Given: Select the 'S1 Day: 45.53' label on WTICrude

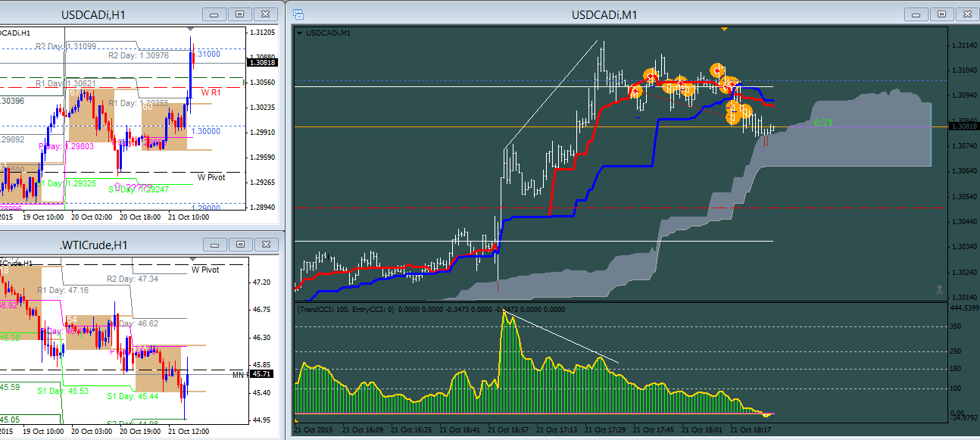Looking at the screenshot, I should [64, 390].
